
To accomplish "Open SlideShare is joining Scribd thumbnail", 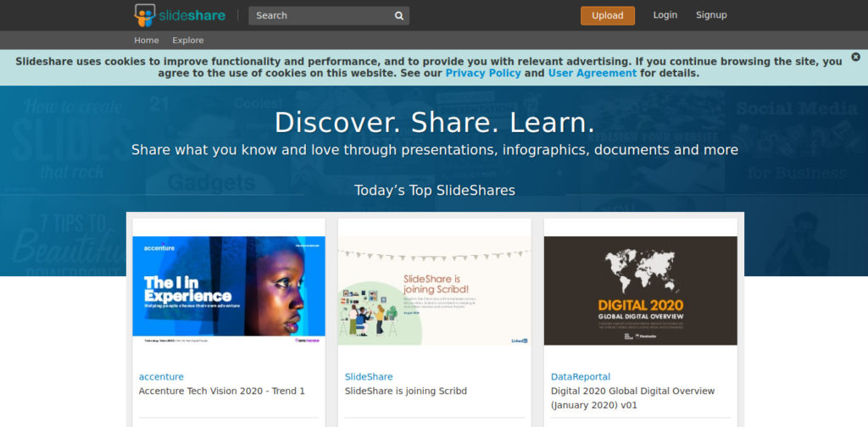I will (435, 291).
